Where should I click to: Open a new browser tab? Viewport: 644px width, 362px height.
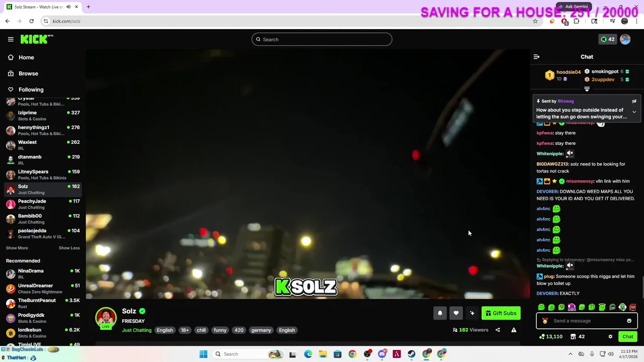click(x=88, y=7)
